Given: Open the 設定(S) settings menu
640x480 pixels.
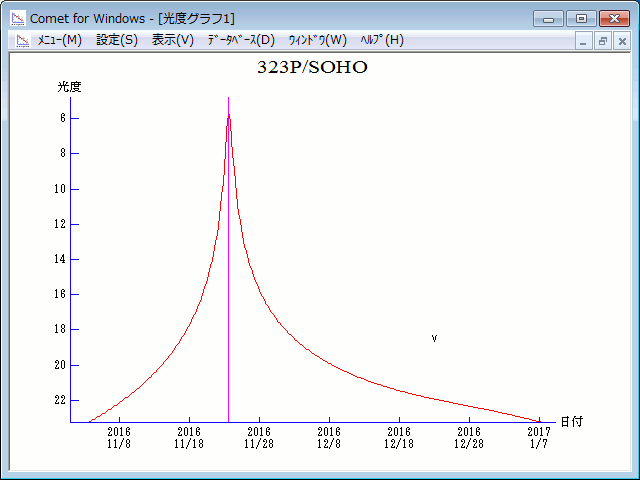Looking at the screenshot, I should 117,40.
